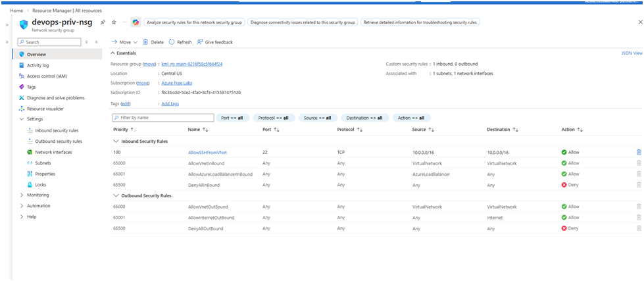Sort by Port column

(270, 130)
